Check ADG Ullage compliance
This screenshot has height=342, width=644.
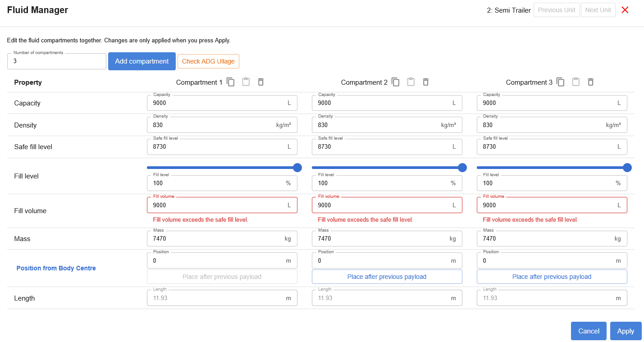208,61
